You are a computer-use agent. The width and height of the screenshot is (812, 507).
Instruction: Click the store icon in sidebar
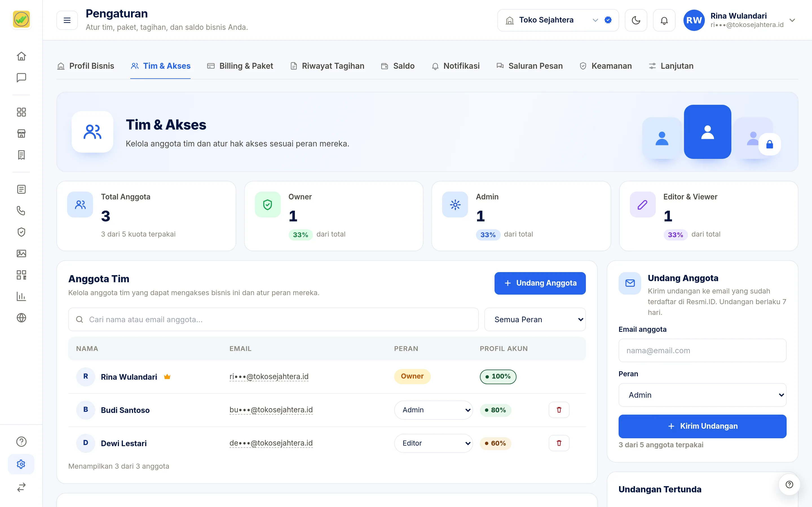21,134
